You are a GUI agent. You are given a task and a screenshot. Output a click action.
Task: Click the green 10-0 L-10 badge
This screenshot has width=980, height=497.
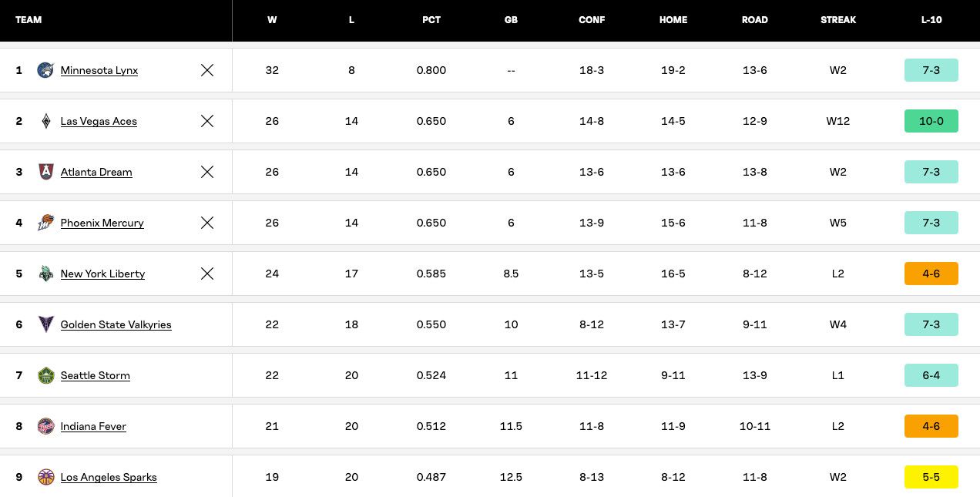point(931,121)
